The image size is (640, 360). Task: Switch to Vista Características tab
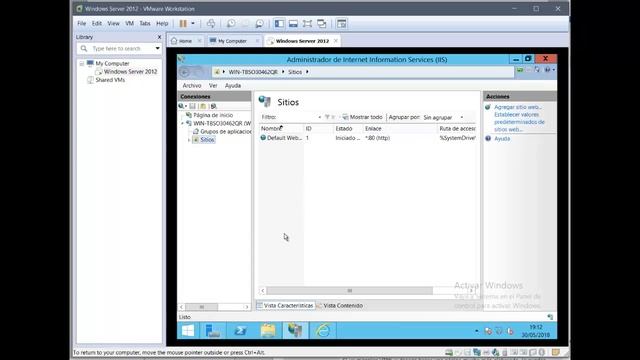point(285,305)
